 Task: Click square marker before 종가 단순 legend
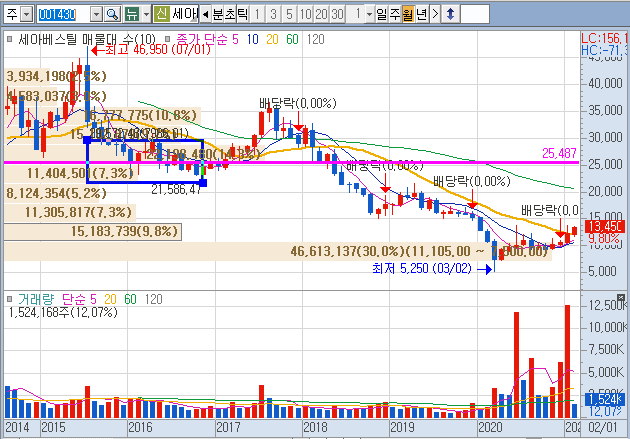click(x=168, y=39)
